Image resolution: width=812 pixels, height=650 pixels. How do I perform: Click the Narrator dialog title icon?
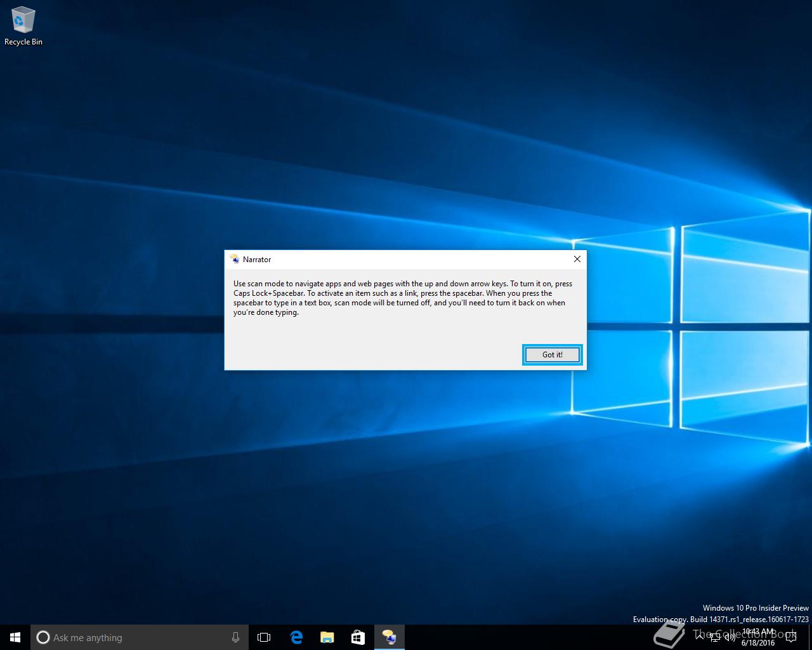[235, 259]
